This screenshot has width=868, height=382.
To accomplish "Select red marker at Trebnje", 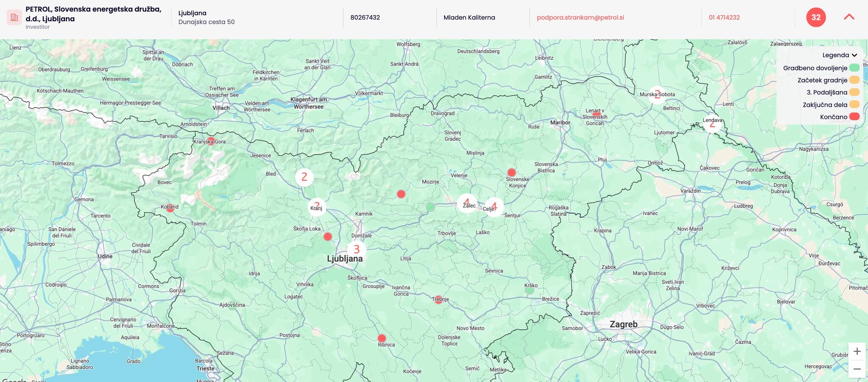I will point(439,299).
